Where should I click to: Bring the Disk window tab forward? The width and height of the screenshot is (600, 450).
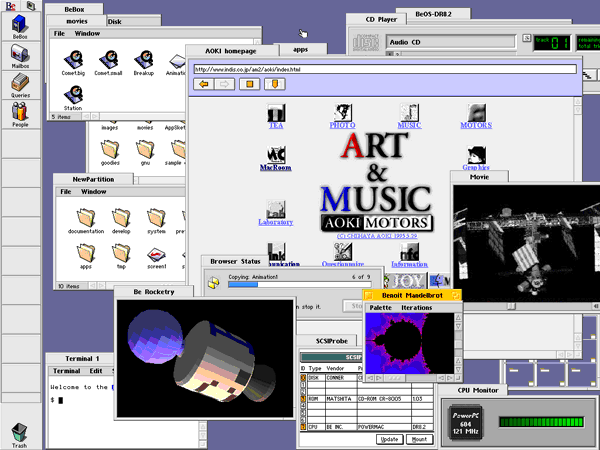click(x=134, y=22)
